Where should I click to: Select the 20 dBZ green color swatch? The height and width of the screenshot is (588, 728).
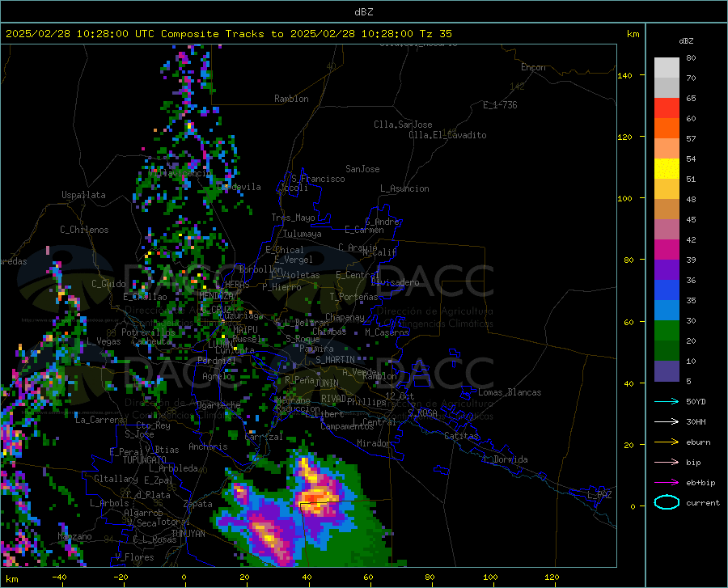[667, 331]
